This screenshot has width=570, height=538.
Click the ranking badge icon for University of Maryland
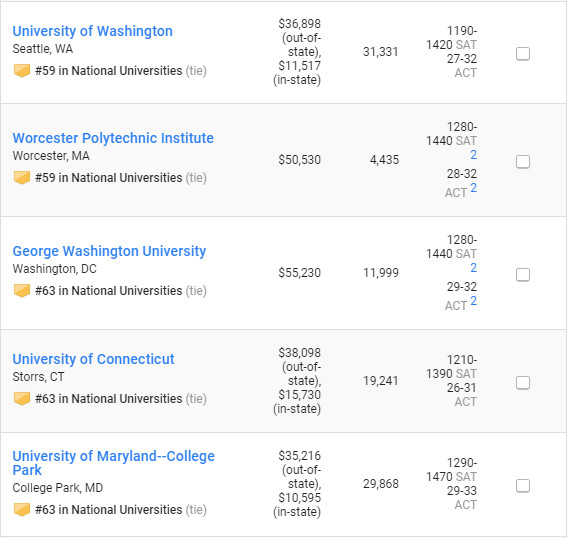point(22,510)
